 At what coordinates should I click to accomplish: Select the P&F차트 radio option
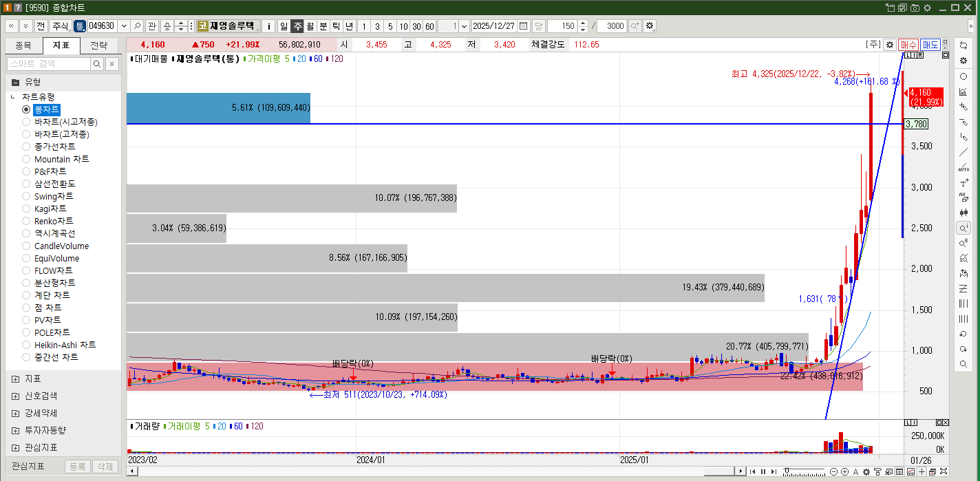[x=26, y=171]
